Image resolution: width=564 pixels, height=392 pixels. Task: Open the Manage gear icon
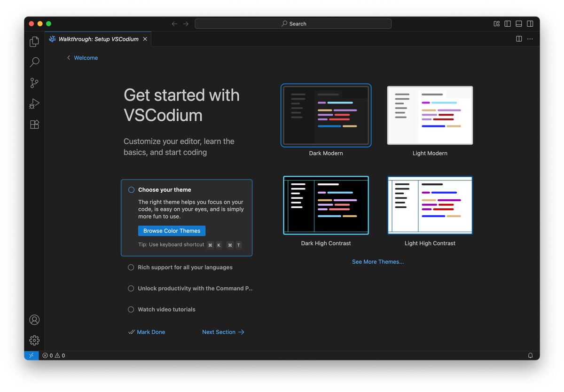pyautogui.click(x=34, y=340)
